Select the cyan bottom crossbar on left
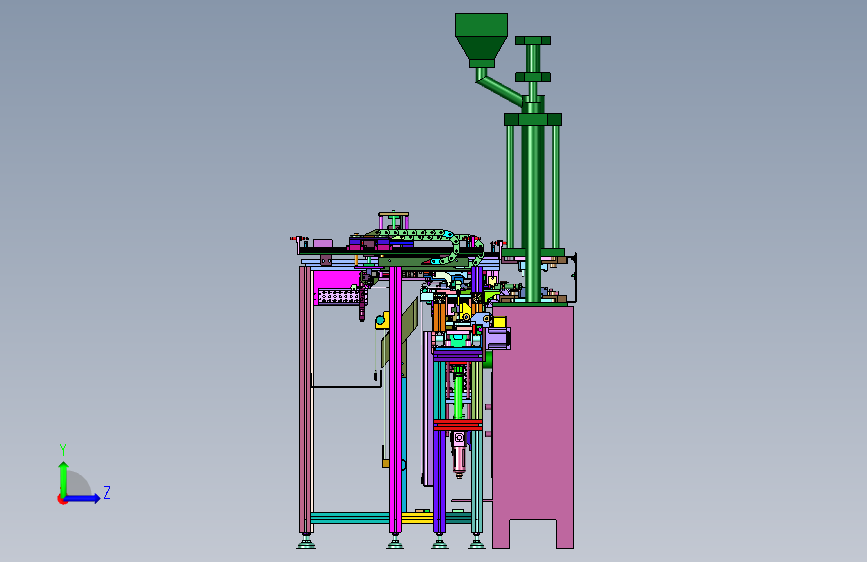 350,518
